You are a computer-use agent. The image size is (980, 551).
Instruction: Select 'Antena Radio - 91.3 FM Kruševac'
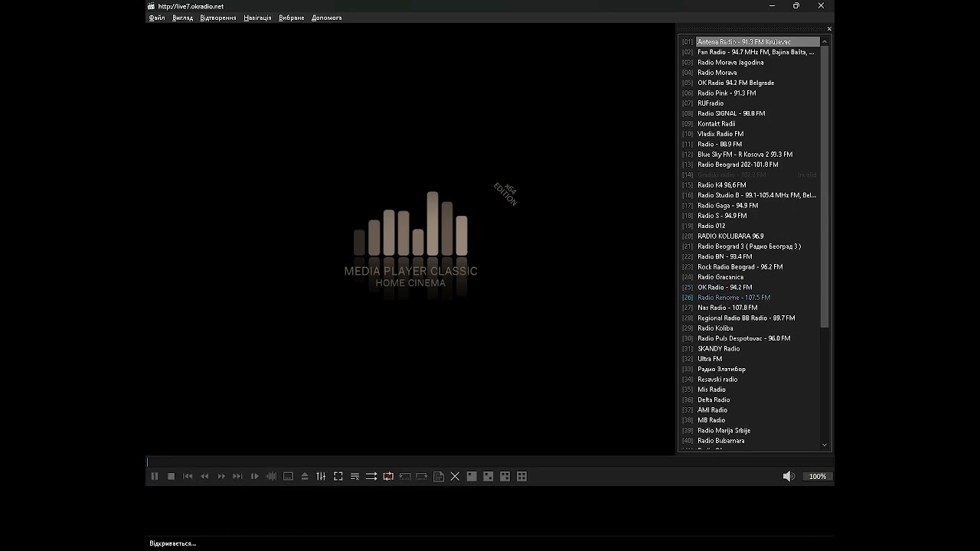[x=750, y=41]
